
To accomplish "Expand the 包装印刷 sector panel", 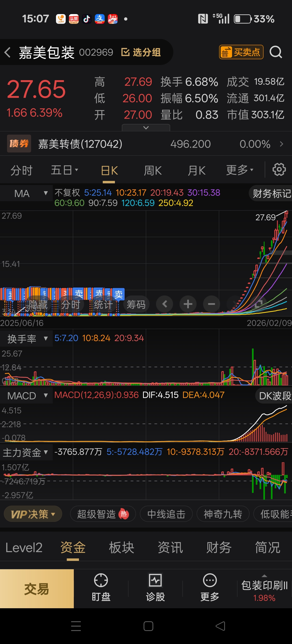I will click(264, 589).
